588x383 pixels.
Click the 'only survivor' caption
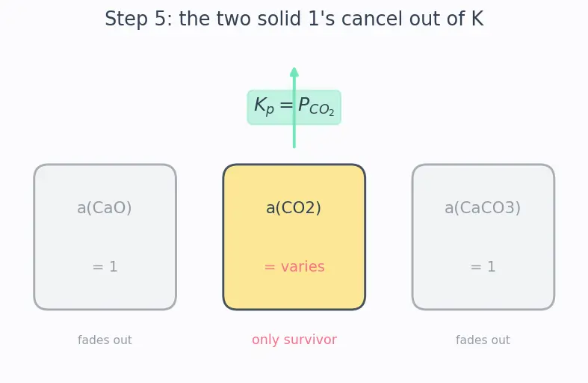point(294,340)
